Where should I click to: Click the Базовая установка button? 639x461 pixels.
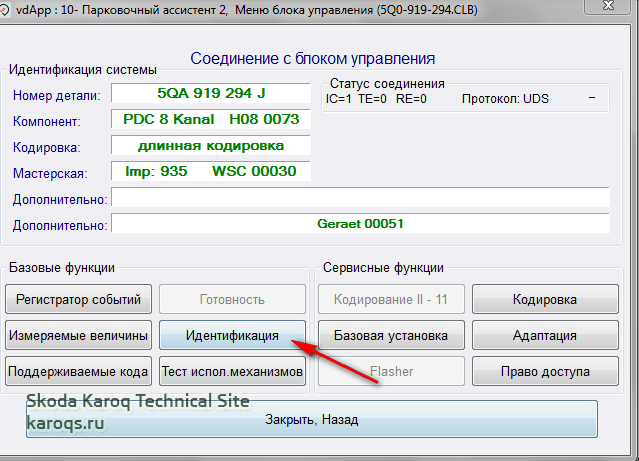(x=390, y=335)
